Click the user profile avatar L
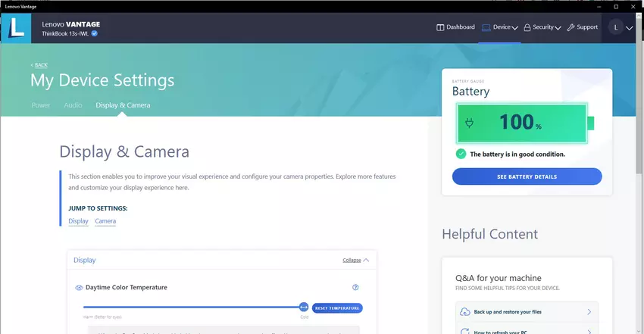Viewport: 644px width, 334px height. click(615, 27)
